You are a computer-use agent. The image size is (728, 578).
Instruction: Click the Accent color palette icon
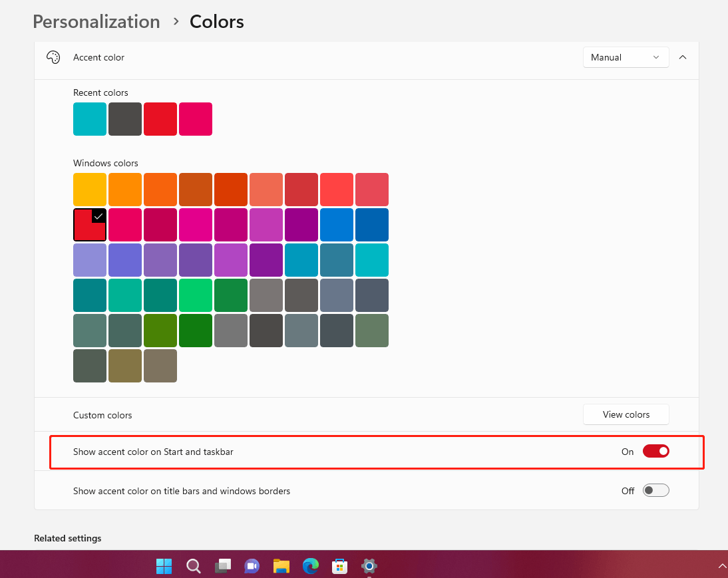click(x=53, y=57)
